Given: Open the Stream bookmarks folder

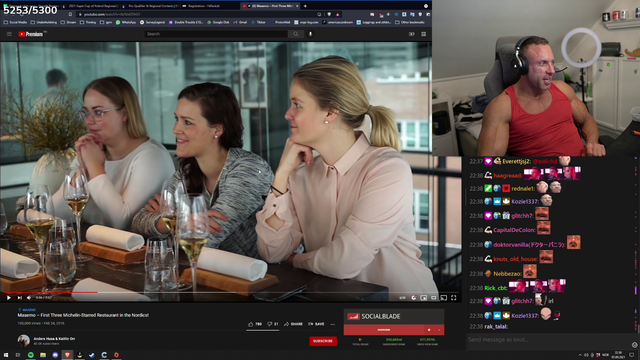Looking at the screenshot, I should (68, 22).
